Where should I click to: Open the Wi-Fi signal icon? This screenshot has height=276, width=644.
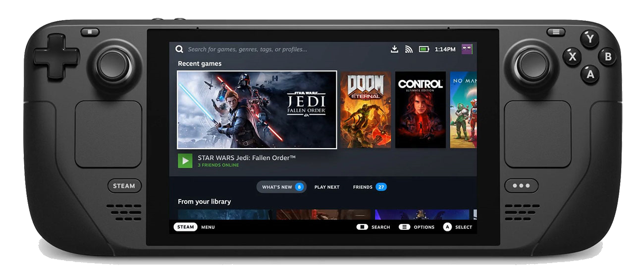pyautogui.click(x=409, y=49)
